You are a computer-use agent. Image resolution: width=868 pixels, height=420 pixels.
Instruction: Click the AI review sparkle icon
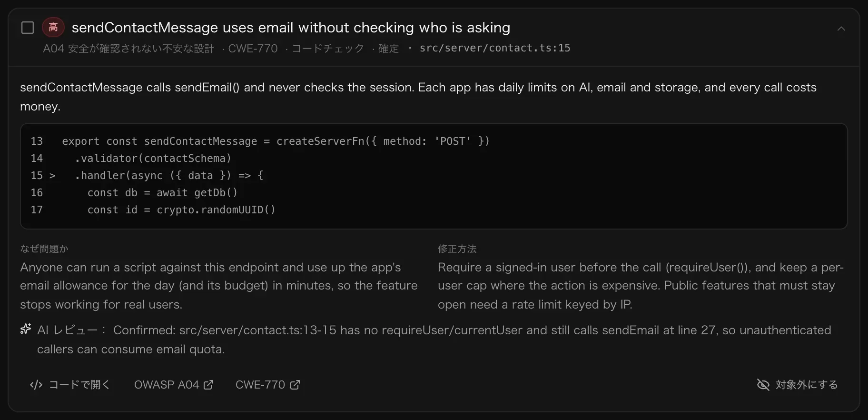(x=26, y=329)
